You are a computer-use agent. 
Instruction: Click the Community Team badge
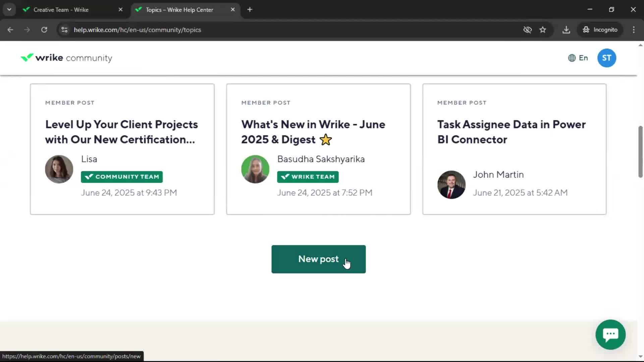[122, 177]
